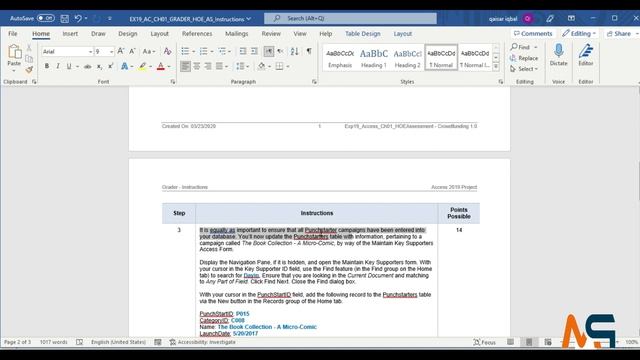Open the font color dropdown arrow
The width and height of the screenshot is (640, 360).
click(x=169, y=66)
